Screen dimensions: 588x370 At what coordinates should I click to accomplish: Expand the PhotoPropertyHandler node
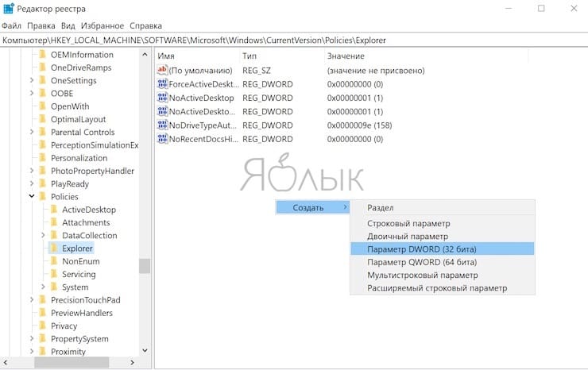(32, 171)
